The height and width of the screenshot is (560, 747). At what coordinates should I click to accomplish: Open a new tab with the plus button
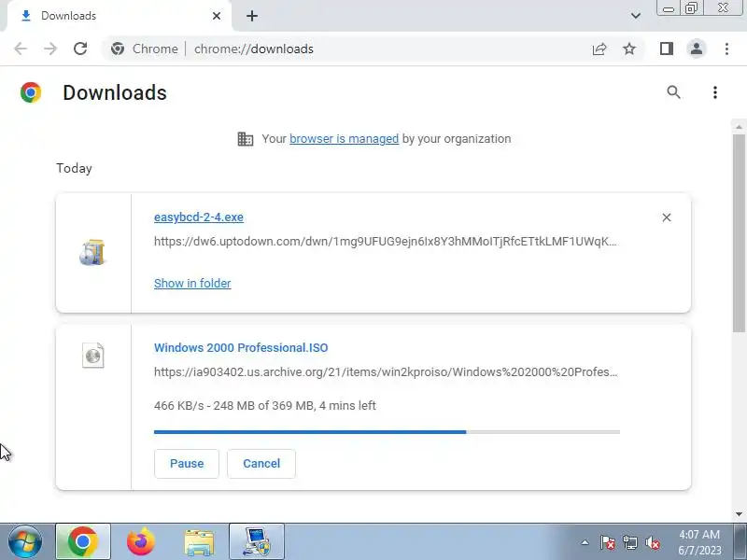tap(252, 16)
